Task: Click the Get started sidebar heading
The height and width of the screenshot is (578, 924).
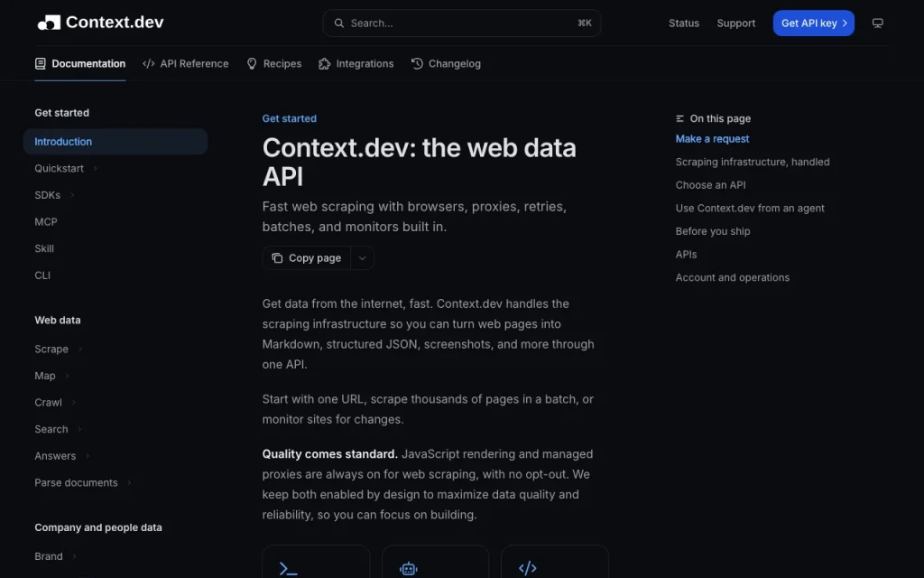Action: [x=62, y=113]
